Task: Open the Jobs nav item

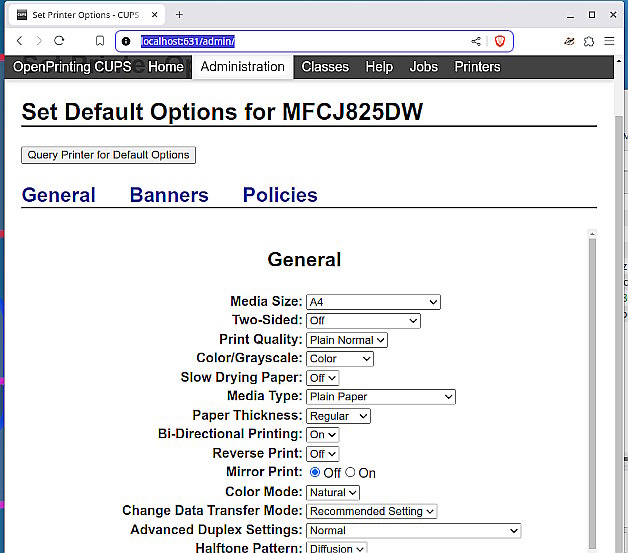Action: [x=423, y=67]
